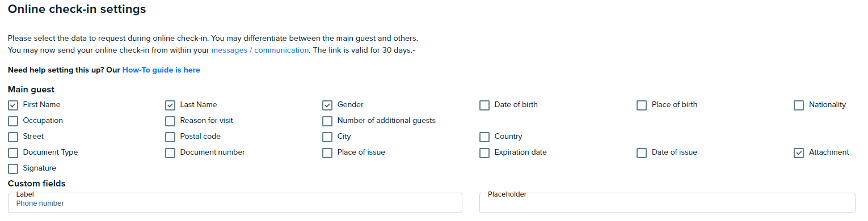
Task: Enable Number of additional guests
Action: pyautogui.click(x=327, y=121)
